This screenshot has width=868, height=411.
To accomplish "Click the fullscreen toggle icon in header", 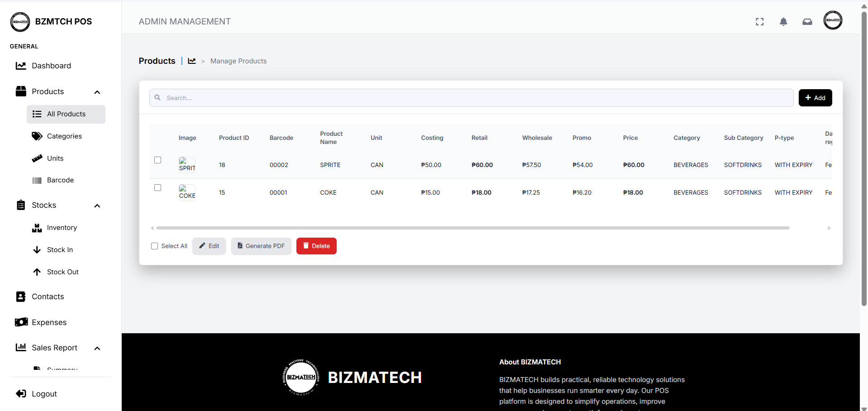I will point(759,22).
